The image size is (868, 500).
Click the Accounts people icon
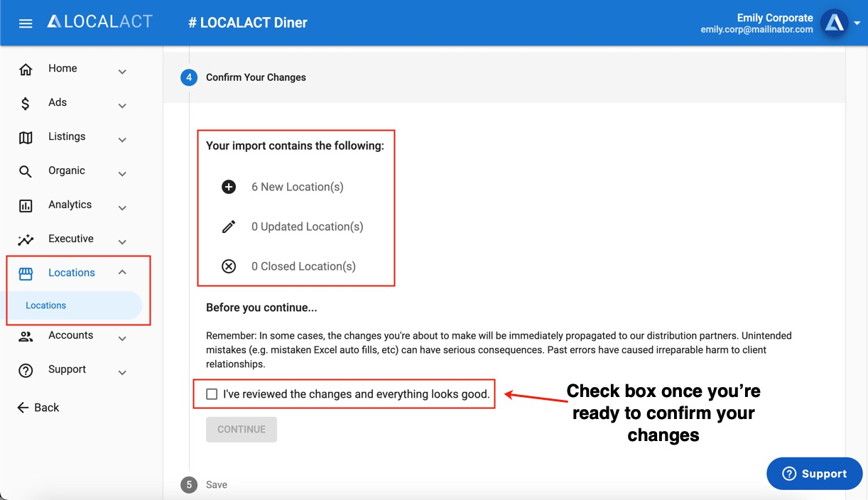tap(26, 336)
